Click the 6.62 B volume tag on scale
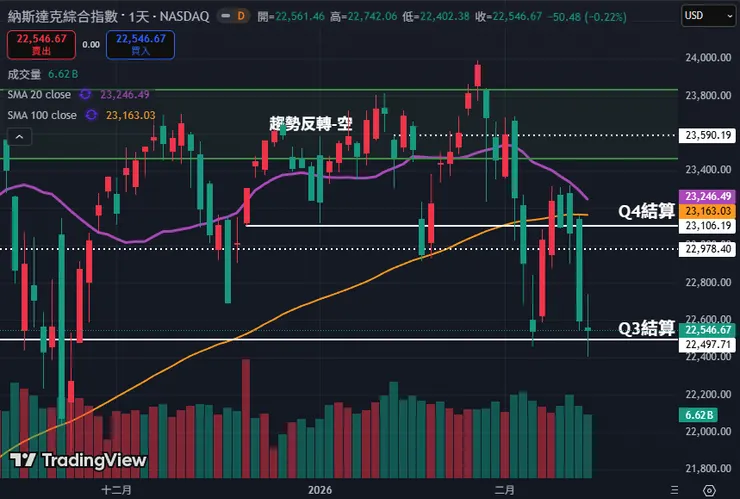Viewport: 740px width, 499px height. tap(698, 415)
